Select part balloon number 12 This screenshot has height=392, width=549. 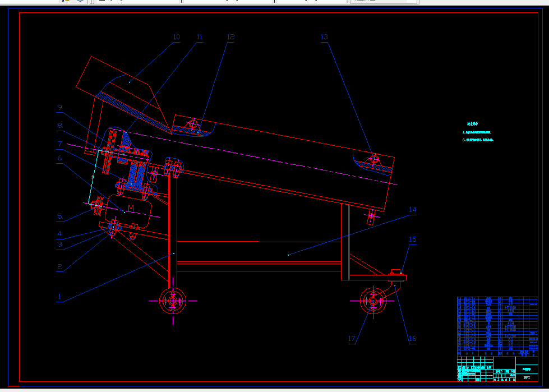point(230,37)
